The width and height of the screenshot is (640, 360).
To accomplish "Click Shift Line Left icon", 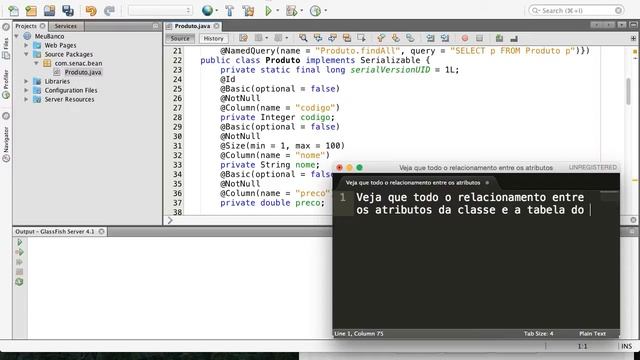I will point(430,38).
